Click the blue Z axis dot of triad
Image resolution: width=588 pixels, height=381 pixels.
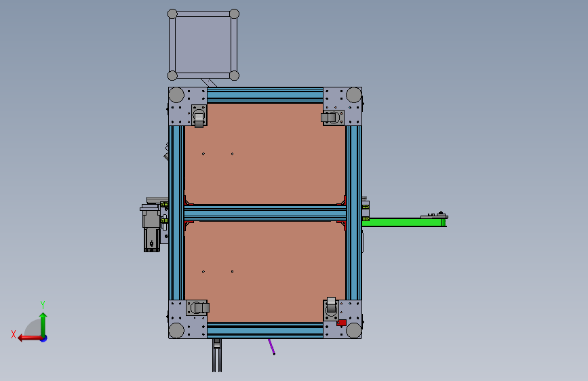[44, 338]
